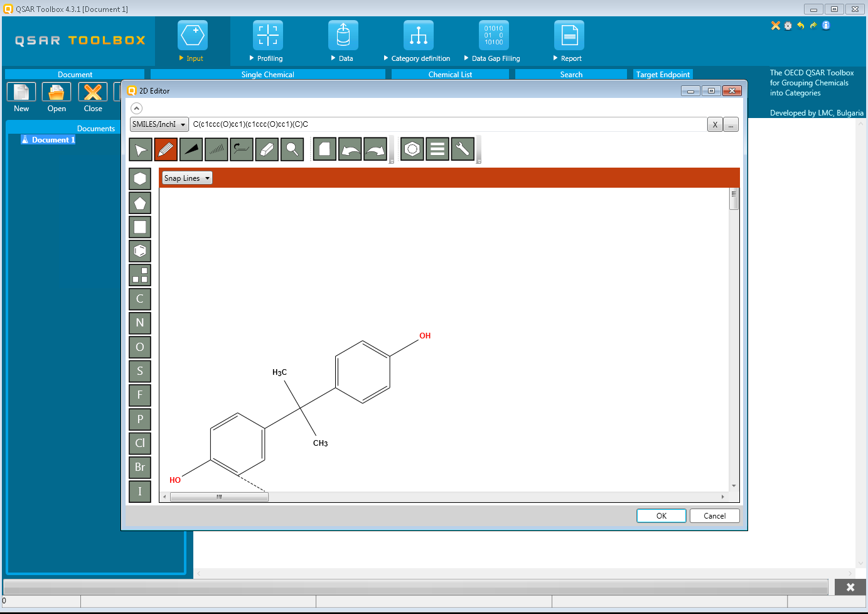Screen dimensions: 868x614
Task: Click the ellipsis button beside SMILES field
Action: point(731,124)
